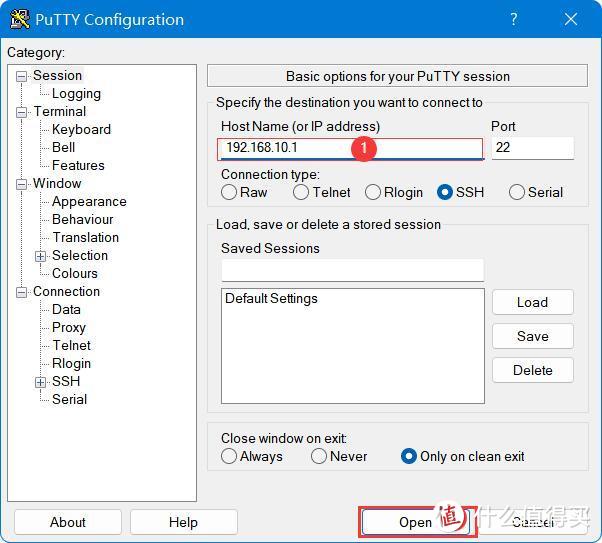Close the PuTTY Configuration window
Viewport: 602px width, 543px height.
pos(571,19)
